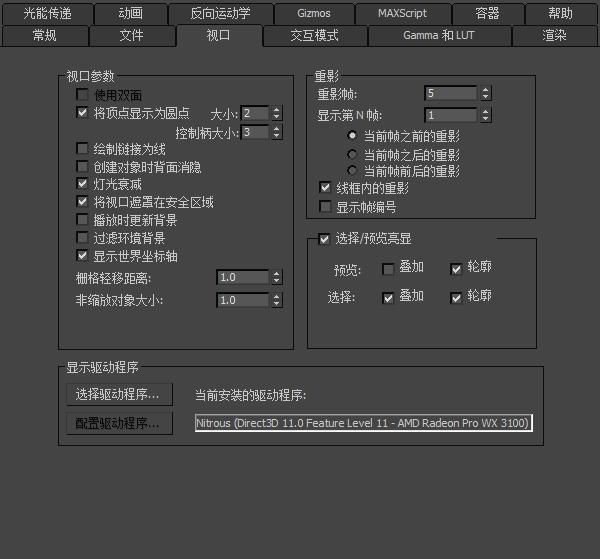Enable the 使用双面 checkbox

[x=82, y=94]
